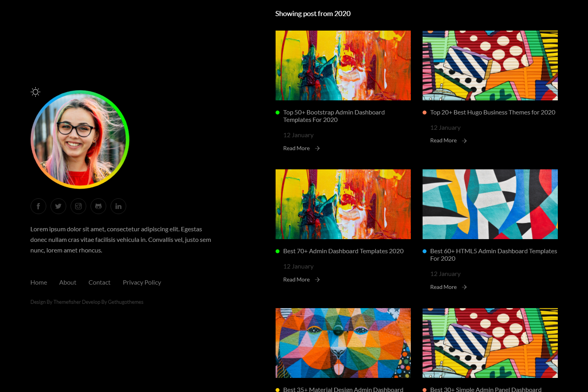Open the Instagram social icon
Viewport: 588px width, 392px height.
[78, 206]
